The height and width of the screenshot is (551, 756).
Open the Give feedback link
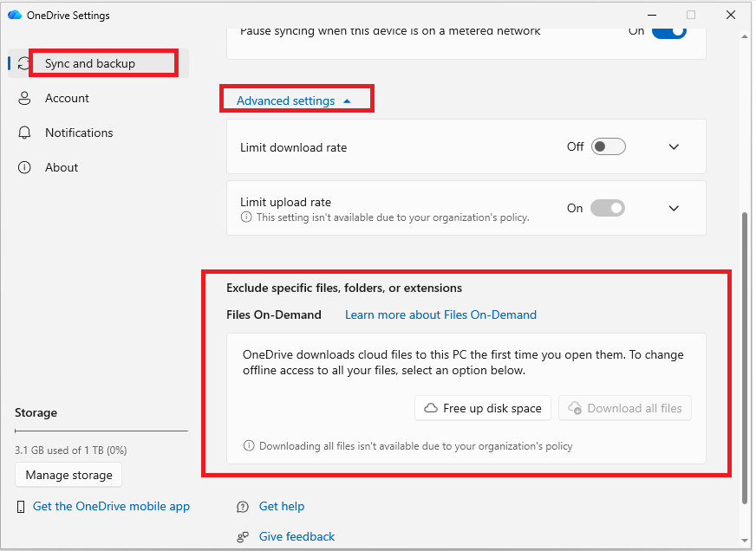point(297,536)
